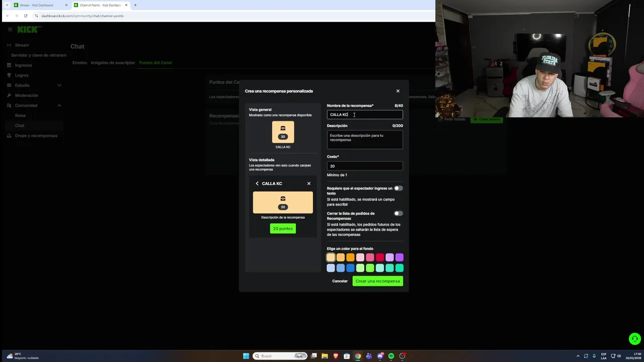
Task: Open Roles under Comunidad
Action: click(20, 116)
